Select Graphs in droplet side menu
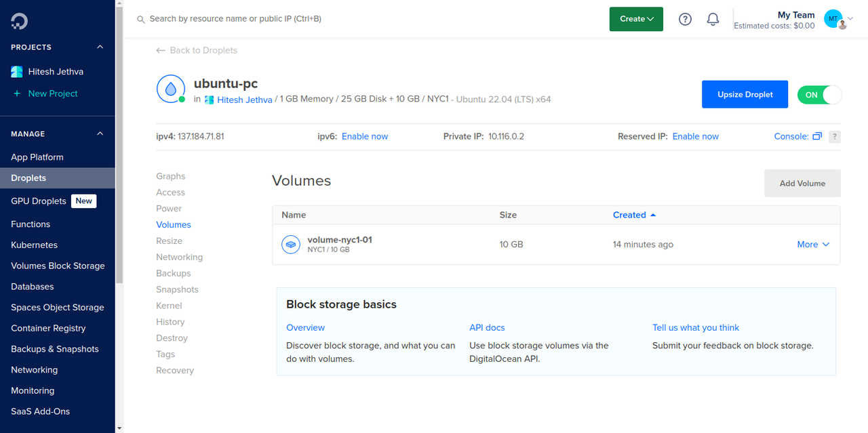Viewport: 868px width, 433px height. 171,176
